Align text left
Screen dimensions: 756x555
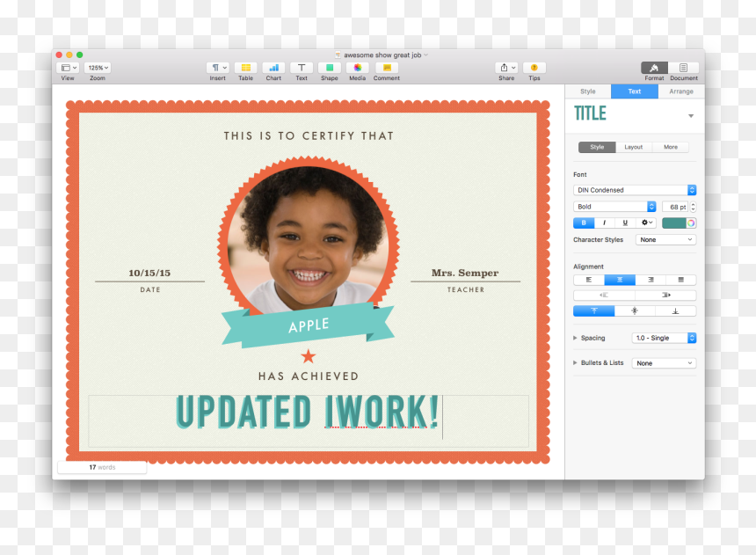pyautogui.click(x=589, y=280)
